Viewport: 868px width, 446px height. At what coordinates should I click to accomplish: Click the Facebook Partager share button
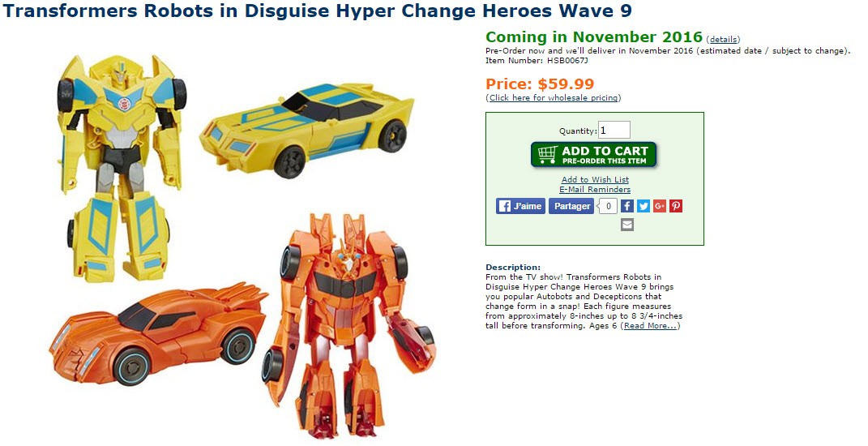(571, 206)
